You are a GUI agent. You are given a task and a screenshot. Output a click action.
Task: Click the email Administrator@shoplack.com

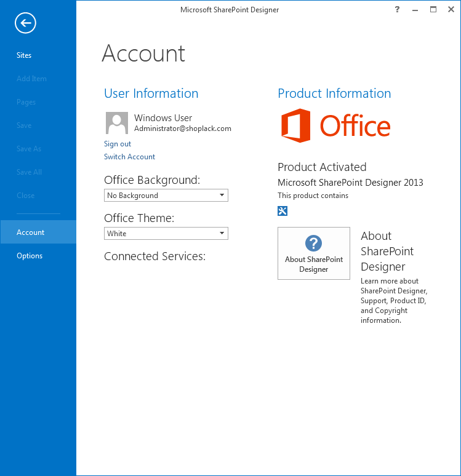click(x=183, y=129)
